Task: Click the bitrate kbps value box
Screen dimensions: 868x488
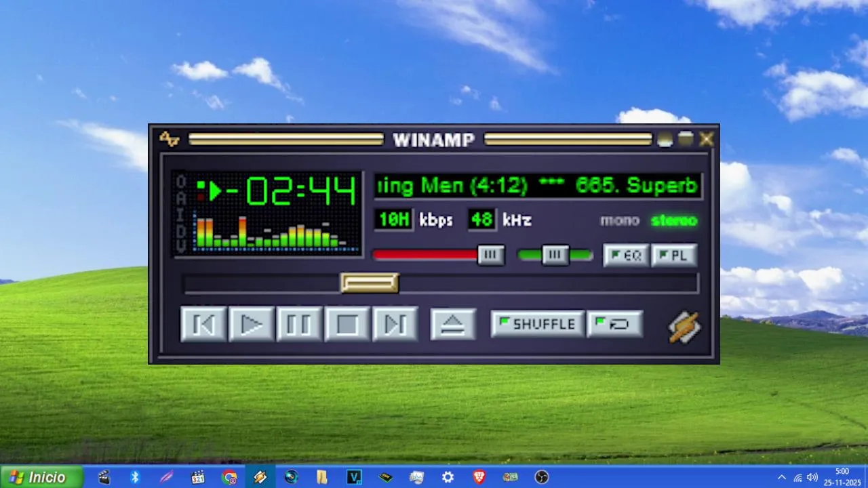Action: pyautogui.click(x=394, y=220)
